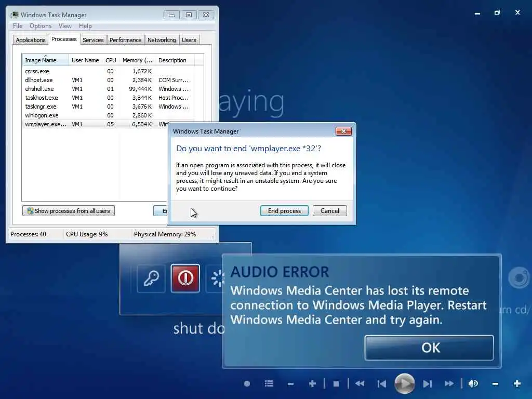Mute audio with the speaker icon

tap(473, 384)
